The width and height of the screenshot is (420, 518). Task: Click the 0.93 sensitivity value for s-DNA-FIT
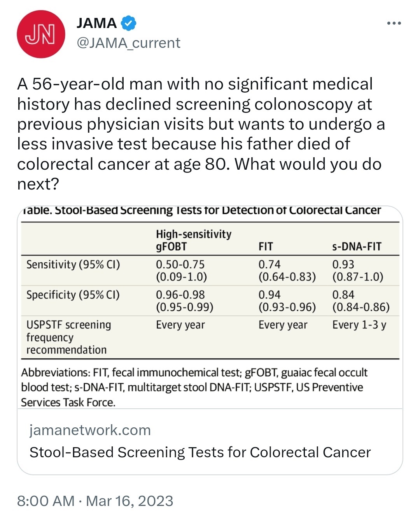[343, 265]
